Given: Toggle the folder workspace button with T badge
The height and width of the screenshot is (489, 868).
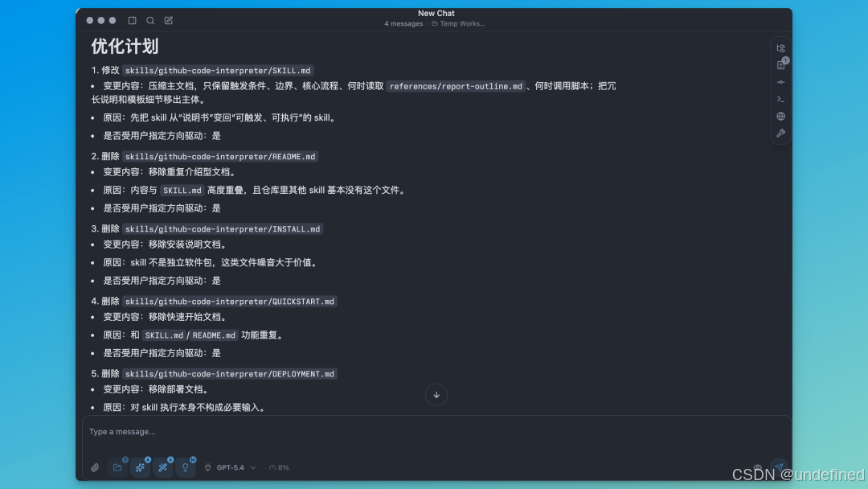Looking at the screenshot, I should [x=117, y=467].
